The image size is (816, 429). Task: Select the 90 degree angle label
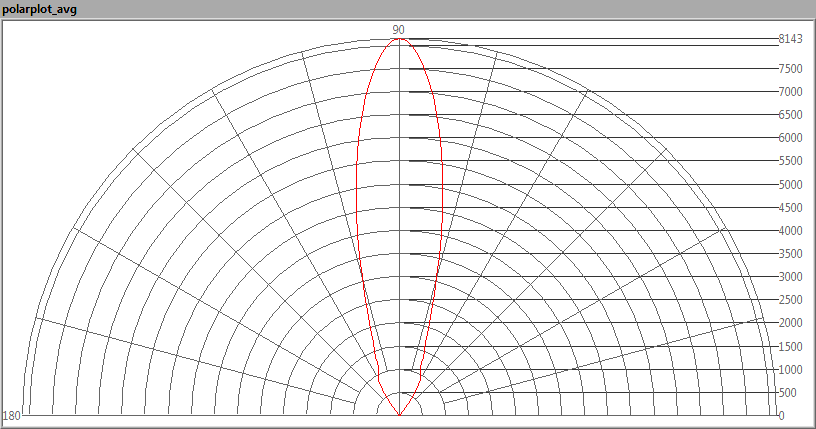tap(399, 30)
